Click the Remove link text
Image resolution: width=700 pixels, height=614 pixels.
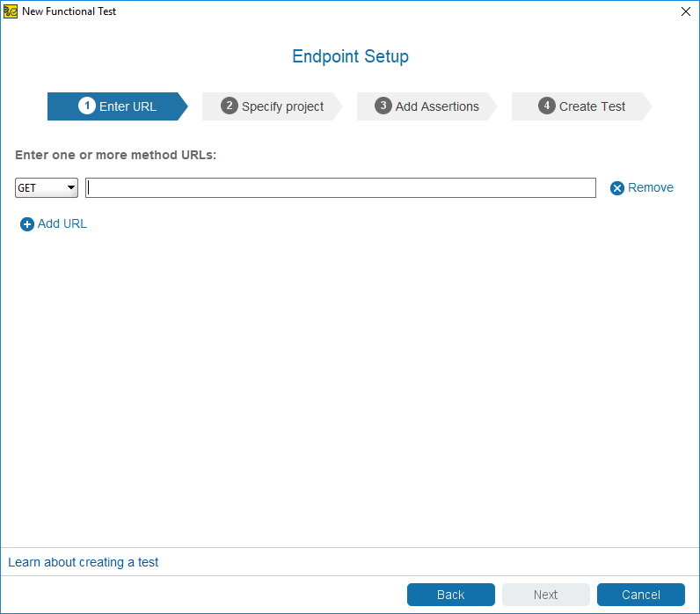(x=651, y=187)
